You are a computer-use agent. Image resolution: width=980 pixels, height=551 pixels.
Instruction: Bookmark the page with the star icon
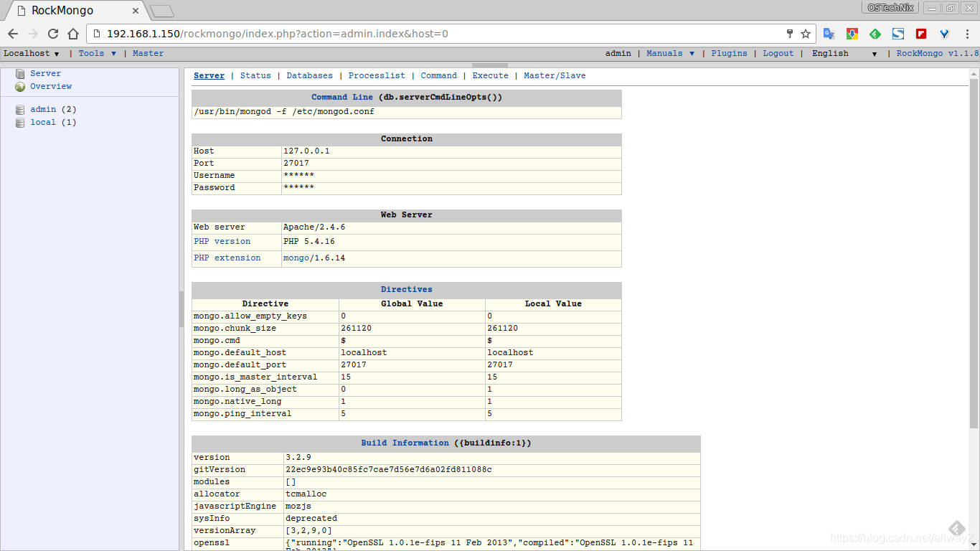point(806,33)
